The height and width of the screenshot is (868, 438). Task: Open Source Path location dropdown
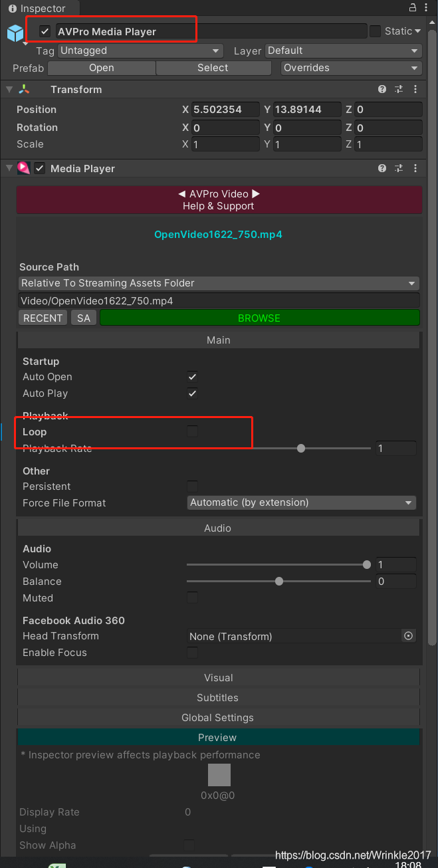[x=219, y=283]
